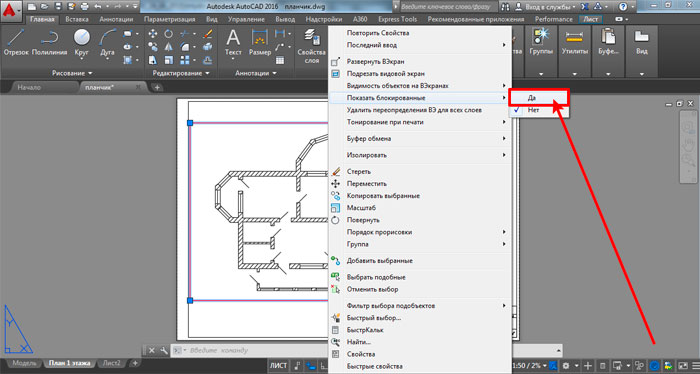The height and width of the screenshot is (374, 700).
Task: Choose Копировать выбранные in context menu
Action: (x=420, y=195)
